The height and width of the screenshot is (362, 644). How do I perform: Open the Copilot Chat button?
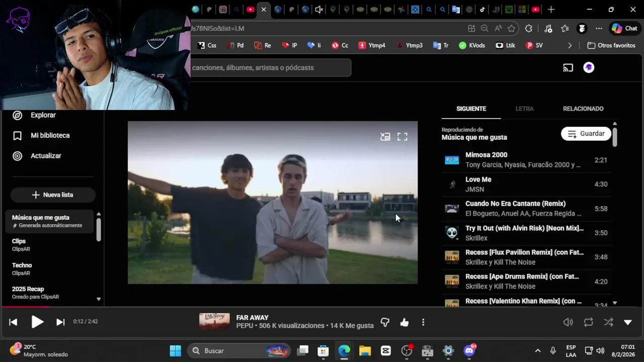(624, 29)
